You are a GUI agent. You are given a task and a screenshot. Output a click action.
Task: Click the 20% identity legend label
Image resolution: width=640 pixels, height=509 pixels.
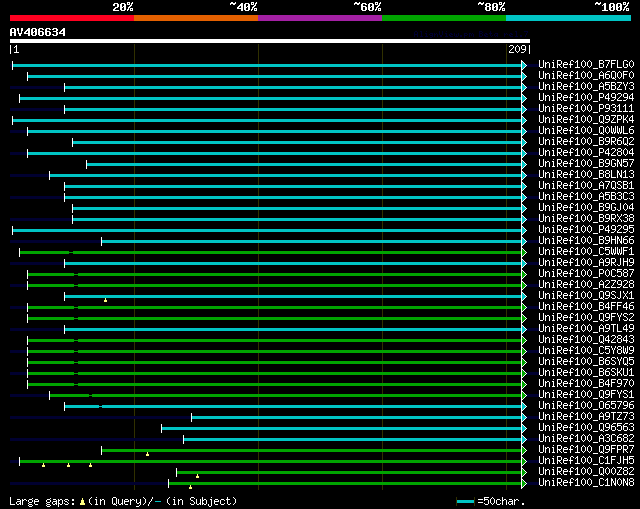[x=123, y=7]
